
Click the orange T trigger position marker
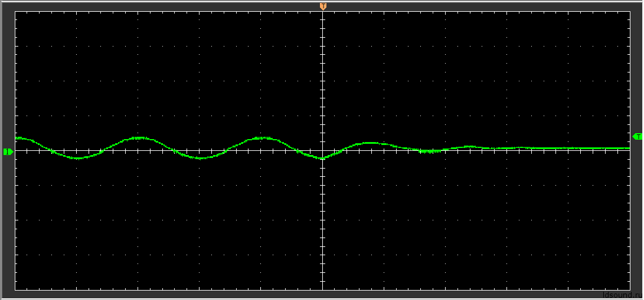[x=323, y=6]
